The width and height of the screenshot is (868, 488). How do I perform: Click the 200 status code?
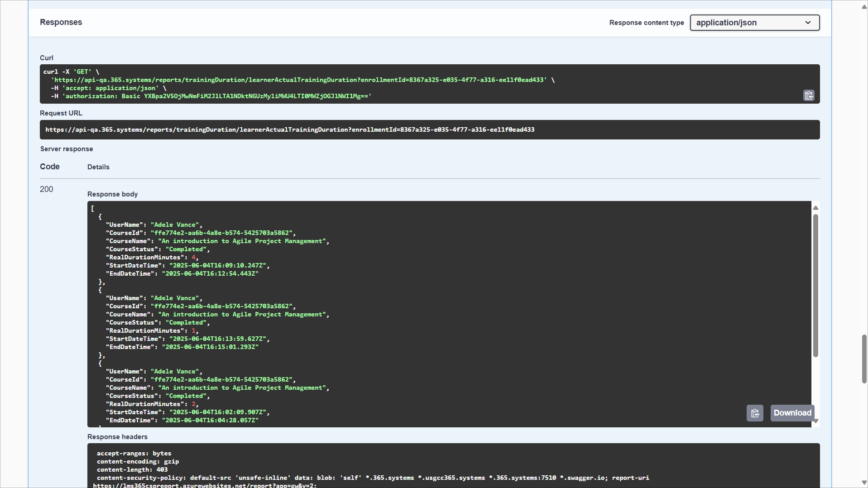46,189
